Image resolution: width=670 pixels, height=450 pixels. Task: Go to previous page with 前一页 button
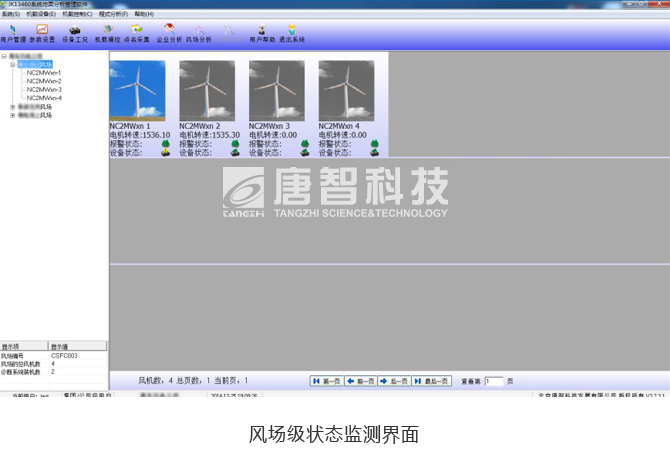(x=360, y=381)
